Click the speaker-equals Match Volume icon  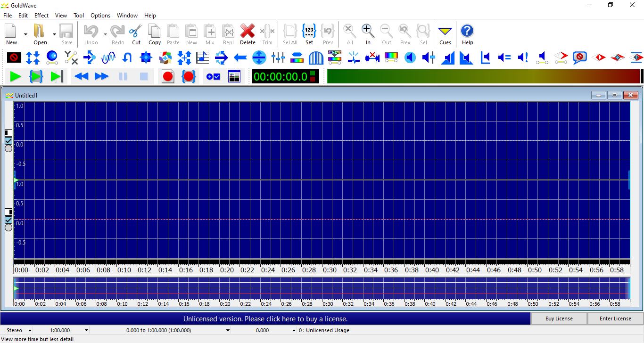504,58
